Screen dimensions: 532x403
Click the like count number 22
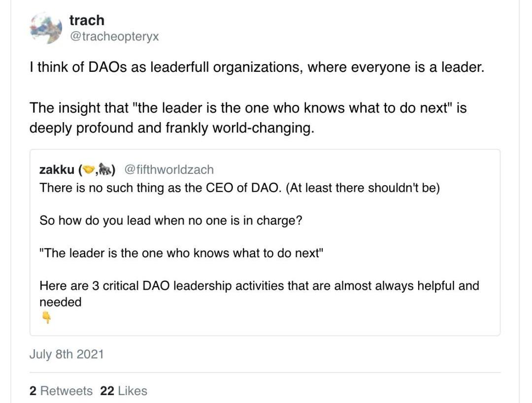[107, 391]
